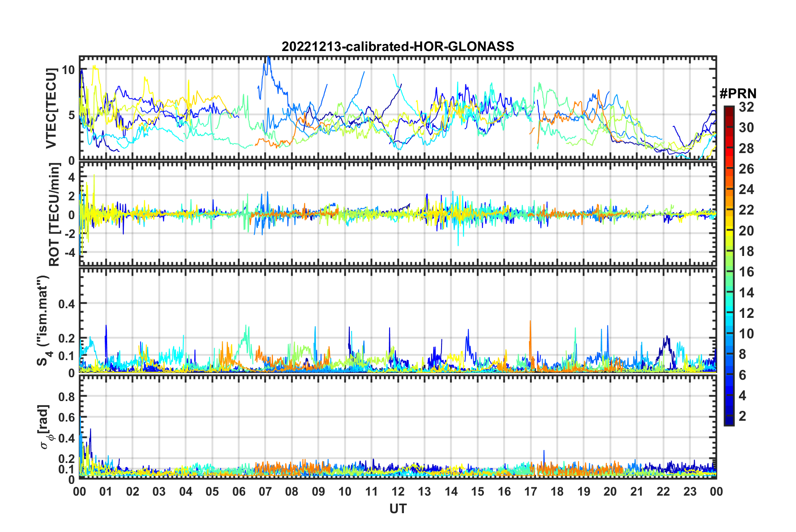This screenshot has height=532, width=796.
Task: Click the x-axis tick label 12
Action: (x=398, y=491)
